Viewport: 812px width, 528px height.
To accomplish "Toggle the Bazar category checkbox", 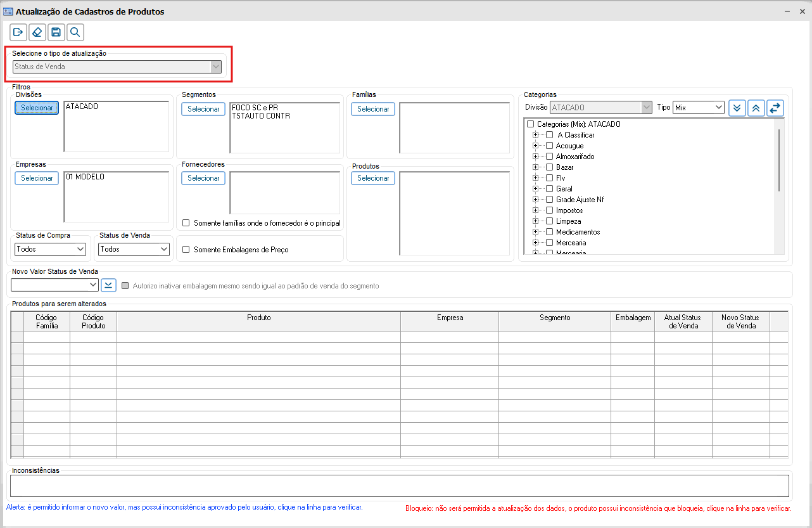I will click(x=550, y=167).
